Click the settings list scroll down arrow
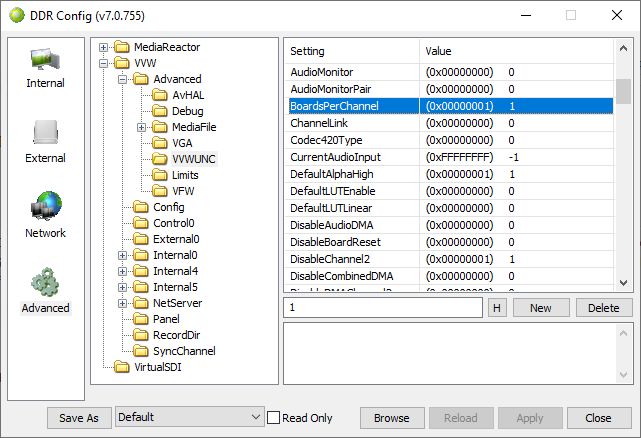 [623, 283]
